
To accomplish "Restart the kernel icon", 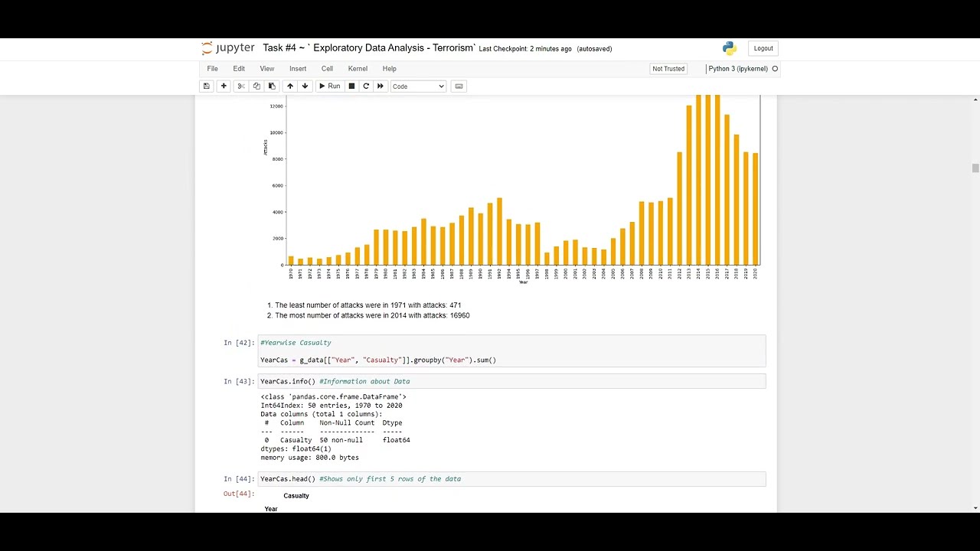I will click(366, 86).
